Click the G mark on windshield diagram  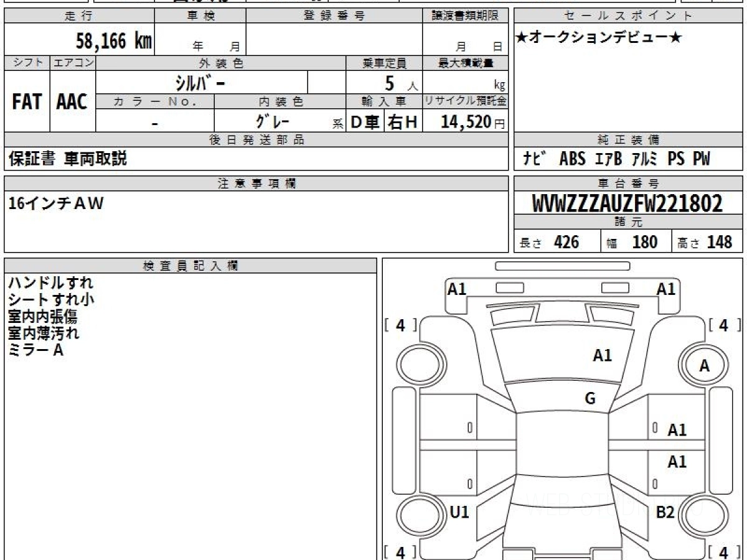pos(590,399)
